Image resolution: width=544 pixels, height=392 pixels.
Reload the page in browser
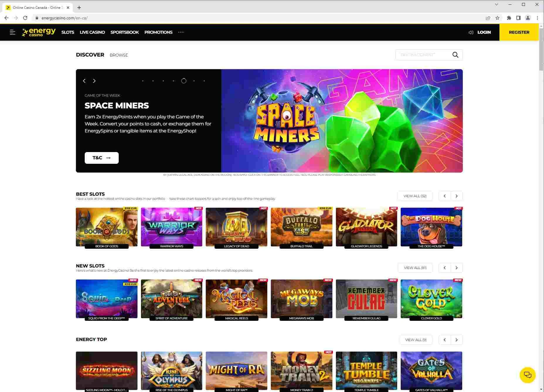coord(25,18)
